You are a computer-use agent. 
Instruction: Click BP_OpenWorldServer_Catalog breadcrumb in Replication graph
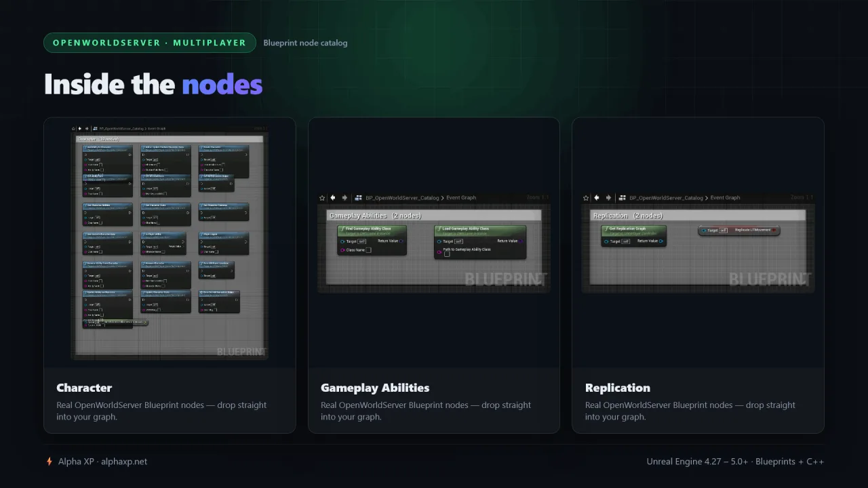[666, 198]
